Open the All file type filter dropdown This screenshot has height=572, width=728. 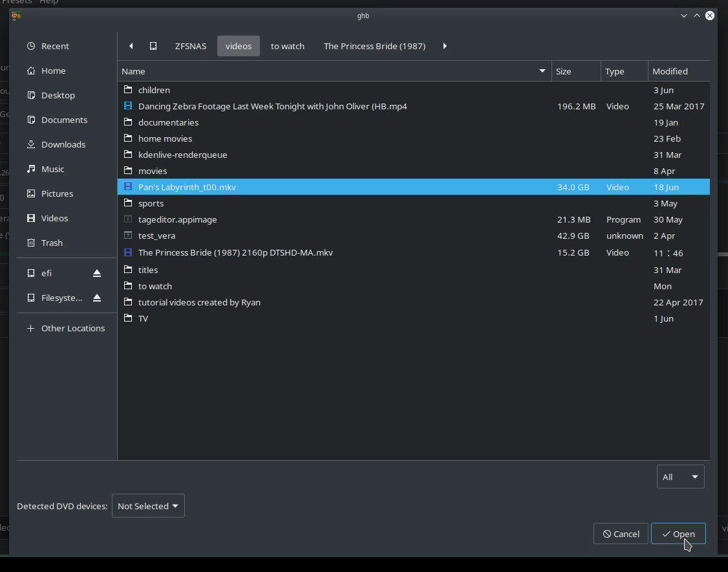point(681,477)
